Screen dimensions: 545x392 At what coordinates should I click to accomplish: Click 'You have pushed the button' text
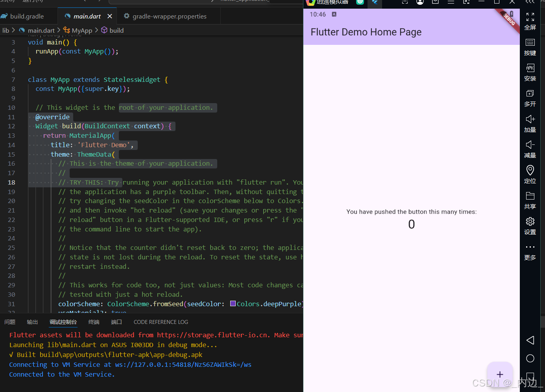[x=412, y=212]
